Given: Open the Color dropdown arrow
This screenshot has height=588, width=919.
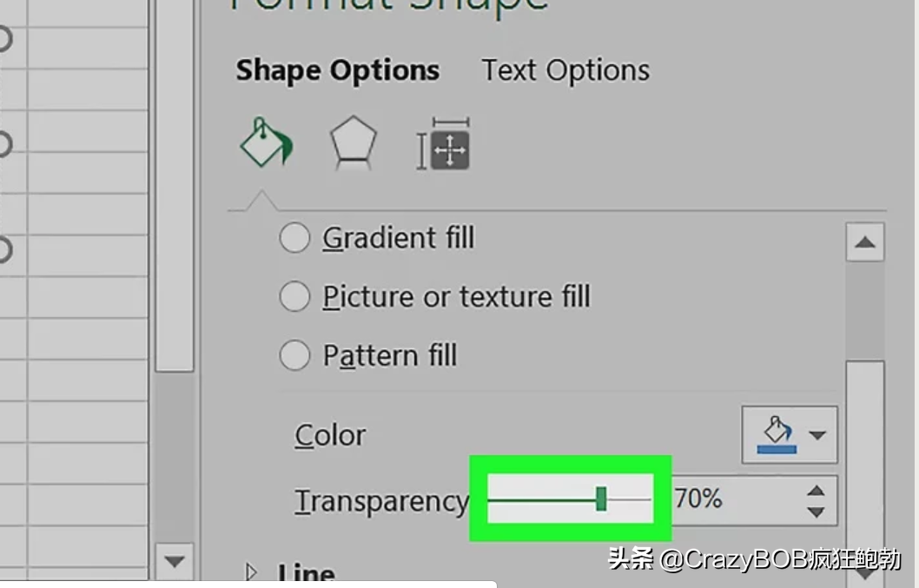Looking at the screenshot, I should 817,435.
